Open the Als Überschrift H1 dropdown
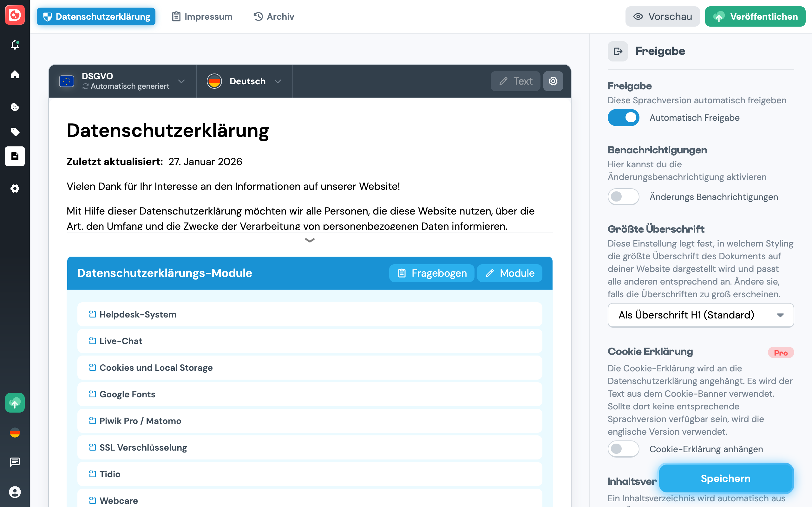This screenshot has width=812, height=507. pos(700,315)
